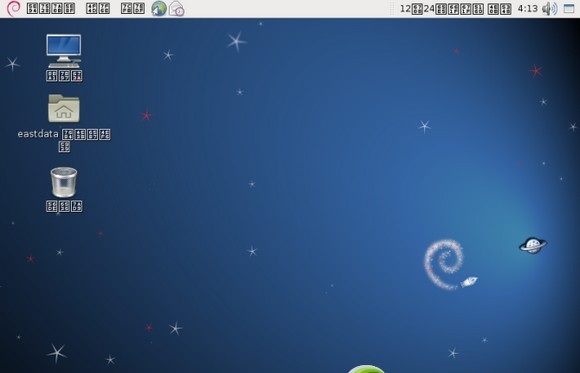Expand the calendar from the 4:13 clock

pyautogui.click(x=527, y=9)
